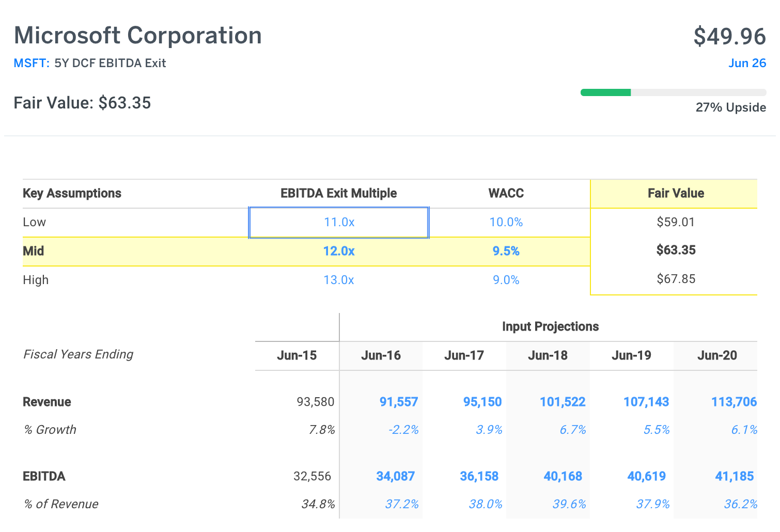This screenshot has height=532, width=780.
Task: Click the Input Projections heading
Action: [x=550, y=327]
